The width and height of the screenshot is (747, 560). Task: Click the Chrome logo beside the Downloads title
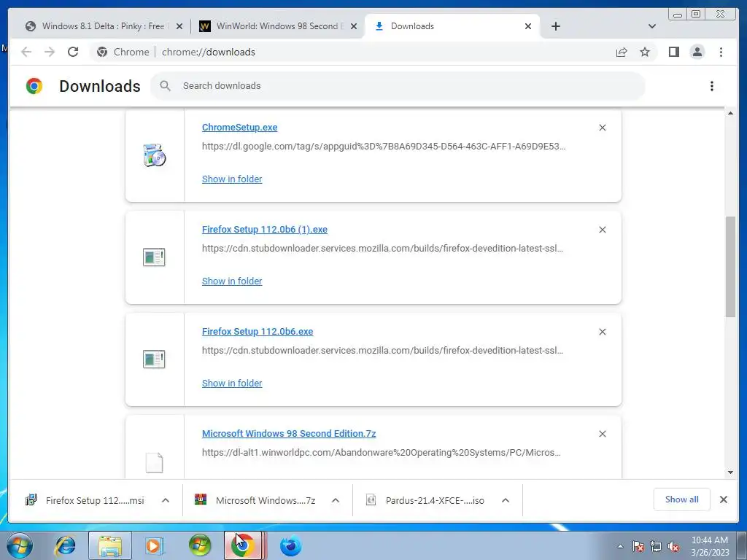coord(34,86)
